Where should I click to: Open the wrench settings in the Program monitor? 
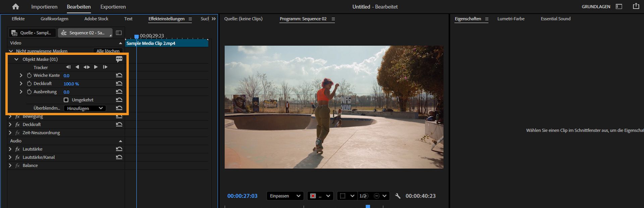pyautogui.click(x=397, y=196)
